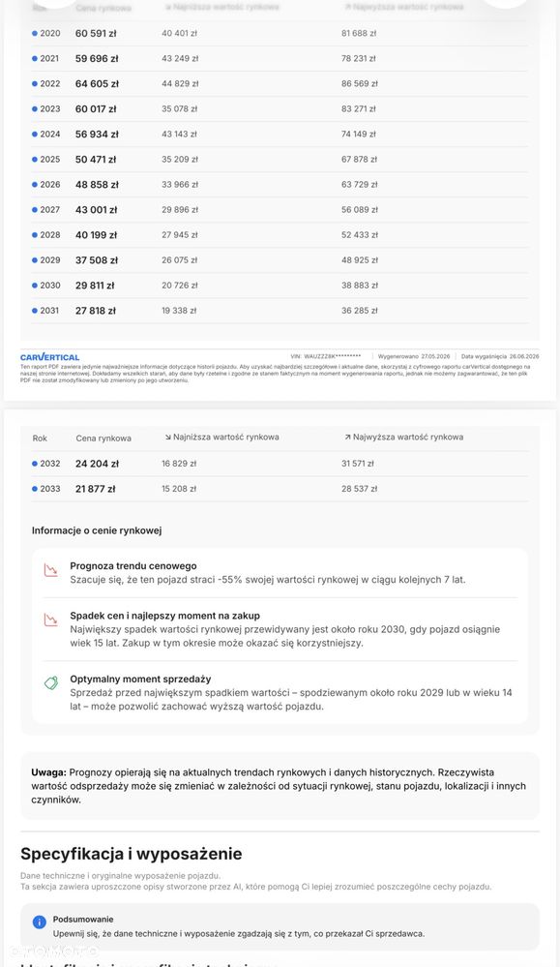Click the up arrow beside Najwyższa wartość rynkowa
Screen dimensions: 560x967
[347, 438]
